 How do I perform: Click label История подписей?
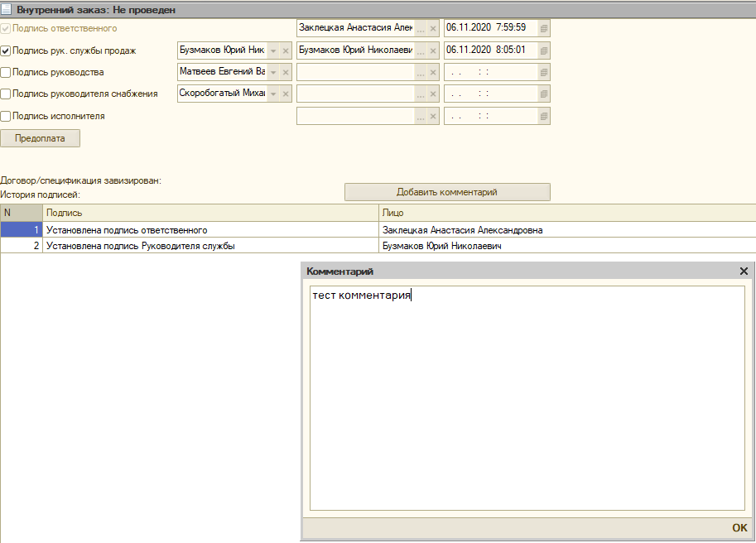(40, 195)
